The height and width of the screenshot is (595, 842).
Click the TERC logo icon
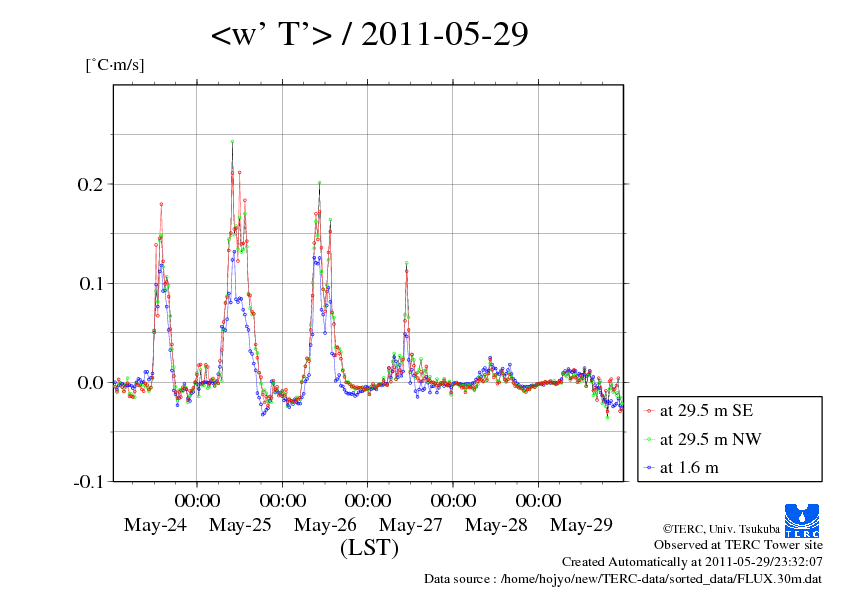(x=802, y=521)
